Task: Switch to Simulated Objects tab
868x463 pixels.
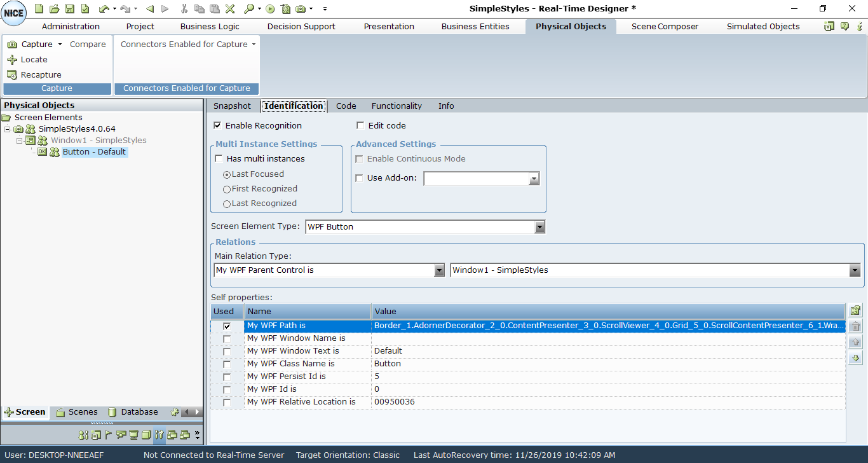Action: pos(763,26)
